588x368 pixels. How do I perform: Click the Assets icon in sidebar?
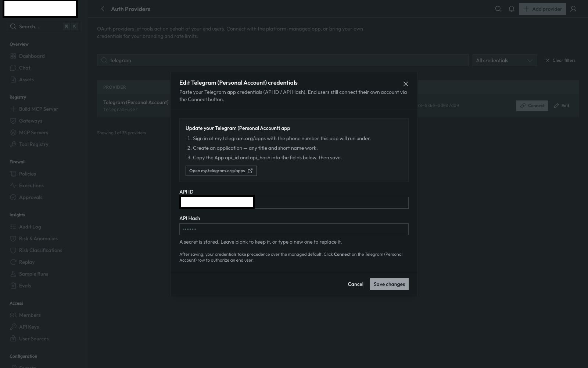click(13, 79)
